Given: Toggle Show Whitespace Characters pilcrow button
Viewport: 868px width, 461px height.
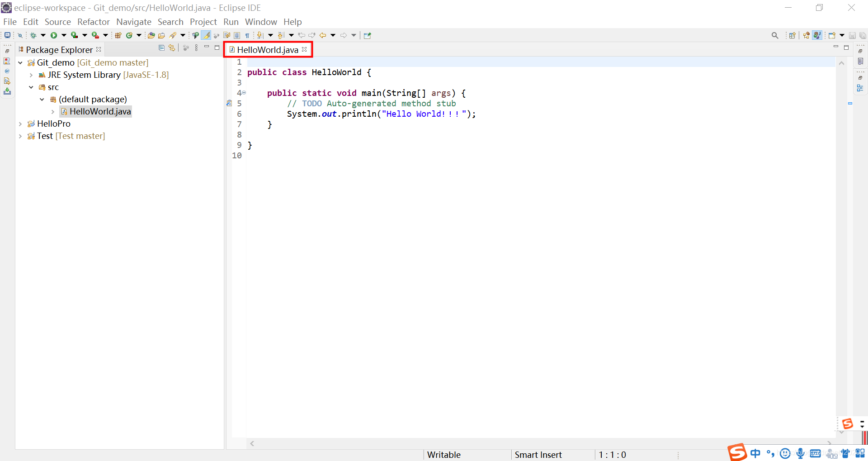Looking at the screenshot, I should click(x=247, y=35).
